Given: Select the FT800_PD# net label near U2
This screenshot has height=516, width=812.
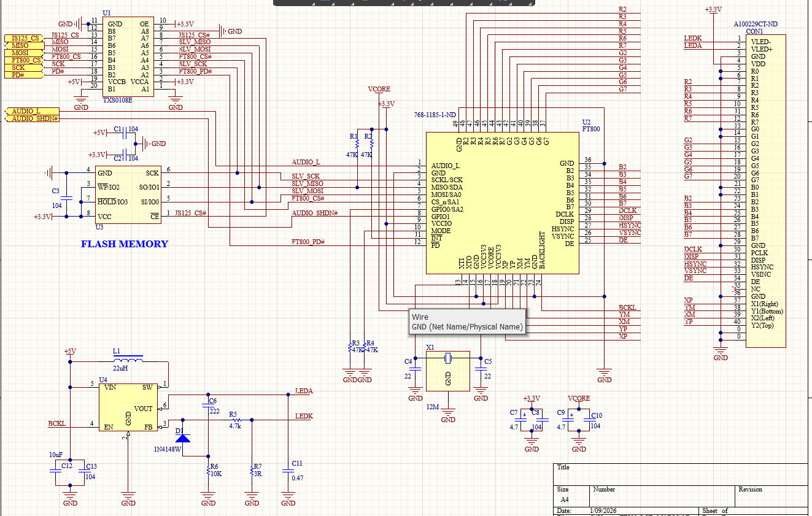Looking at the screenshot, I should point(307,242).
